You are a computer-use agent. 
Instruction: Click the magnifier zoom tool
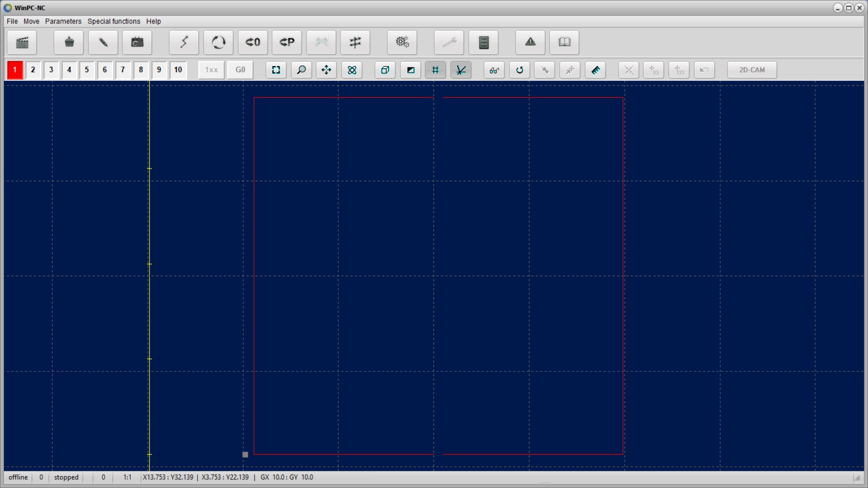(x=301, y=70)
